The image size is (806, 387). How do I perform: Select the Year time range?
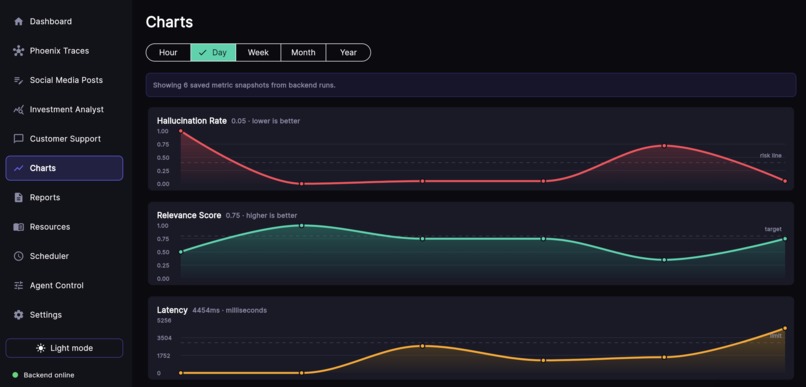(348, 52)
